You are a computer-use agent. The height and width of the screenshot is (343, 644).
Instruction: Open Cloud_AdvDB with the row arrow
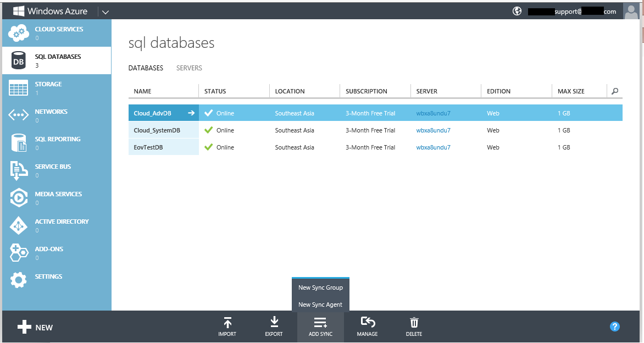tap(191, 113)
